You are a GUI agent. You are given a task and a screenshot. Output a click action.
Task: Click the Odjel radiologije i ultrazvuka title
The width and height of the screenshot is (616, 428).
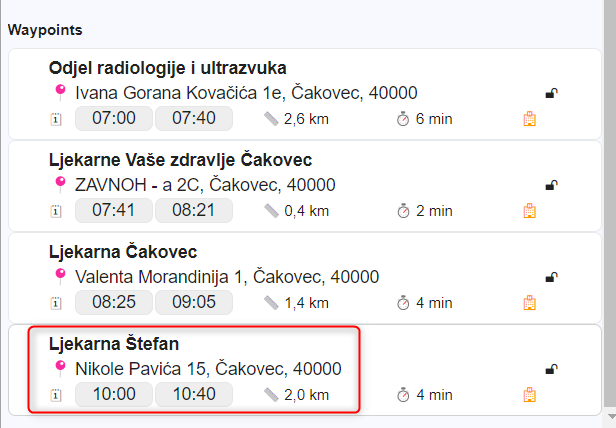tap(168, 68)
